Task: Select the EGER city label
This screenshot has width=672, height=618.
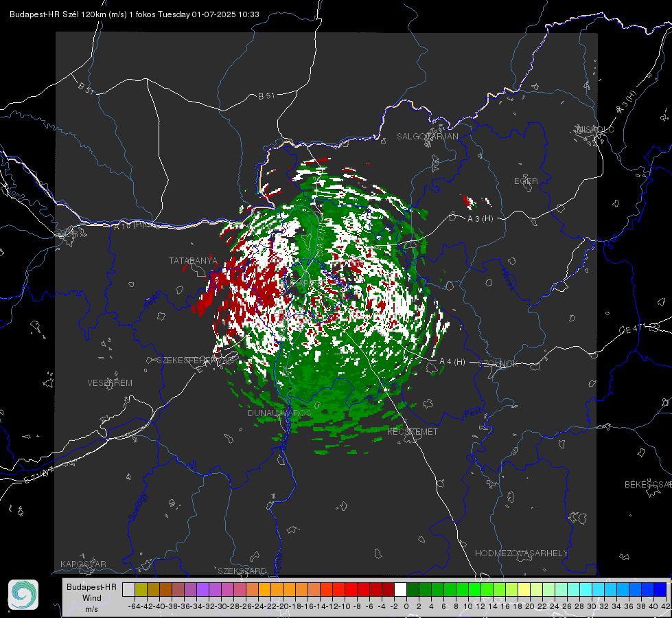Action: (x=526, y=181)
